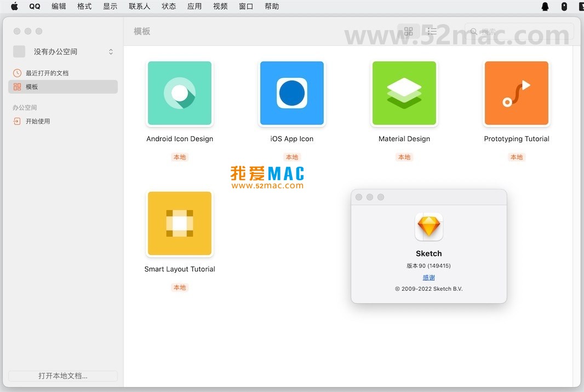Expand the 没有办公空间 workspace selector

click(110, 51)
